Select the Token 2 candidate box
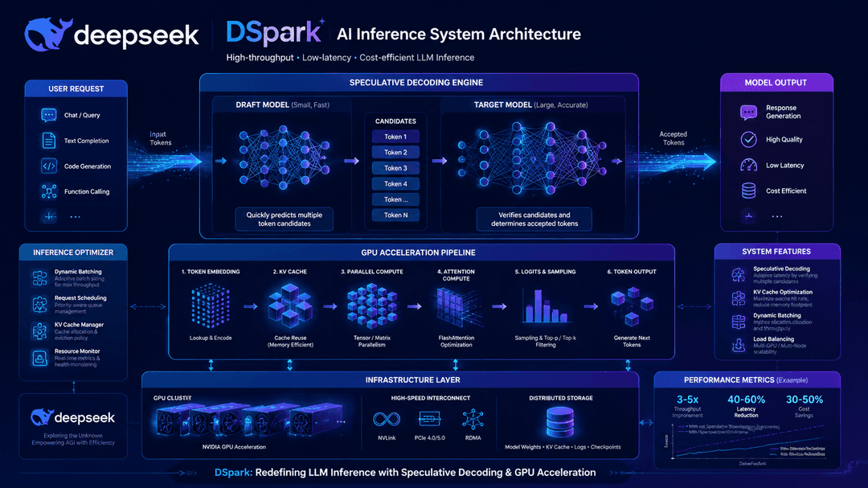The width and height of the screenshot is (868, 488). (x=395, y=152)
